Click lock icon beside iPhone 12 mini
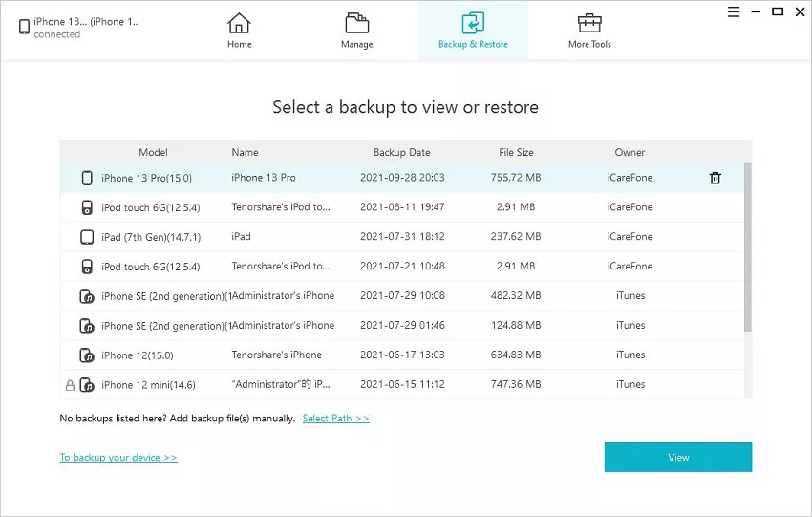This screenshot has width=812, height=517. (x=69, y=385)
